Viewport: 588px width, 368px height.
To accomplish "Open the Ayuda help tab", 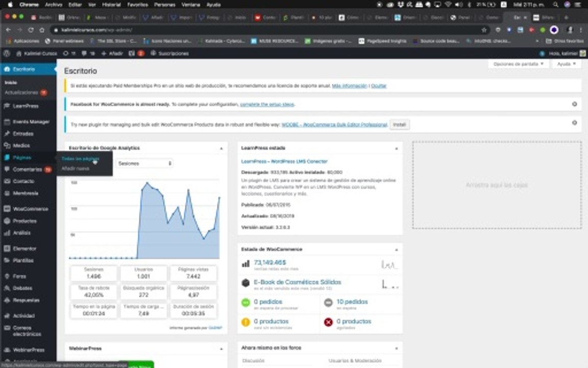I will point(566,64).
